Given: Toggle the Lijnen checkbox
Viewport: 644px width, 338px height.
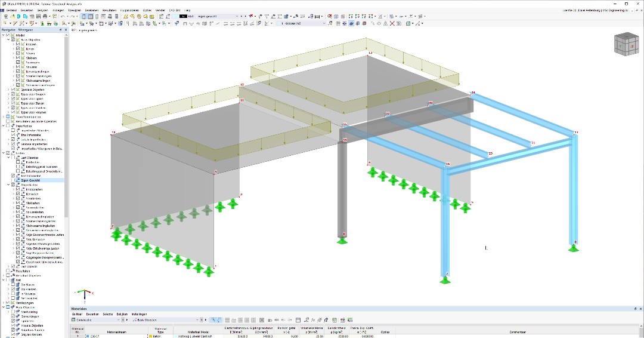Looking at the screenshot, I should tap(18, 48).
